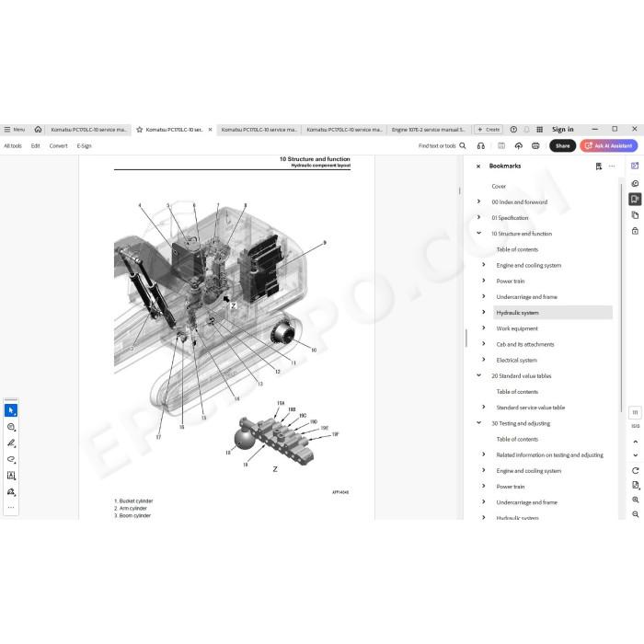Image resolution: width=644 pixels, height=644 pixels.
Task: Open the Undercarriage and frame bookmark under 10
Action: pos(526,297)
